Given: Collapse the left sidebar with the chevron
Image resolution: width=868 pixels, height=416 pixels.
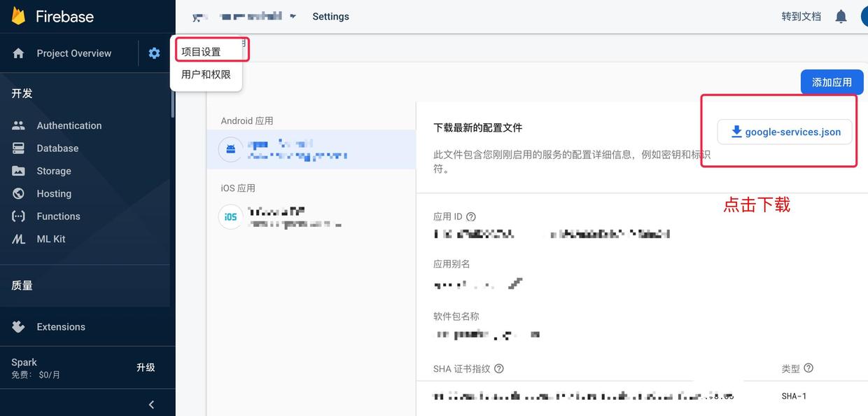Looking at the screenshot, I should (150, 403).
